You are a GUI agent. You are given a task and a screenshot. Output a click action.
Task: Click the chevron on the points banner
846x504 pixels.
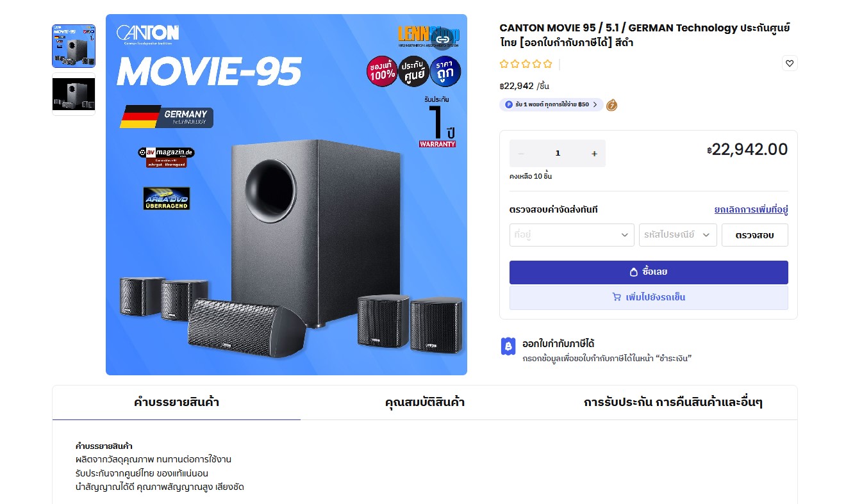coord(595,104)
